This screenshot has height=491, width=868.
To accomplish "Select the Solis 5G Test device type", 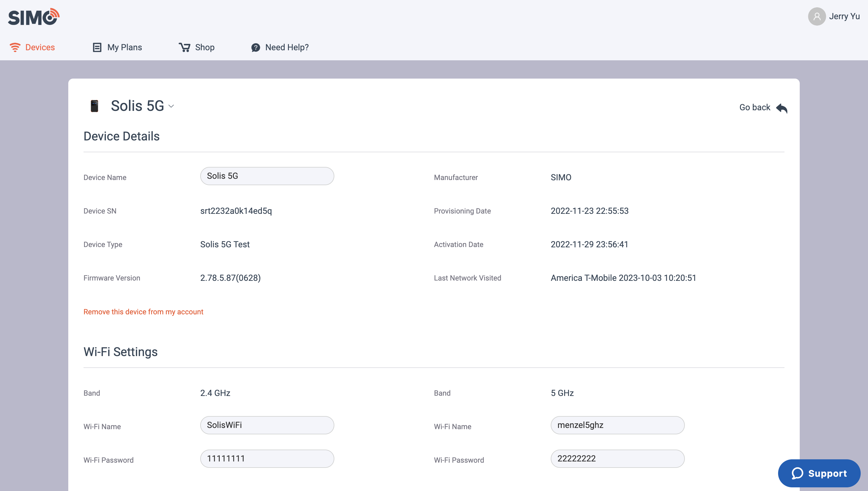I will (225, 245).
